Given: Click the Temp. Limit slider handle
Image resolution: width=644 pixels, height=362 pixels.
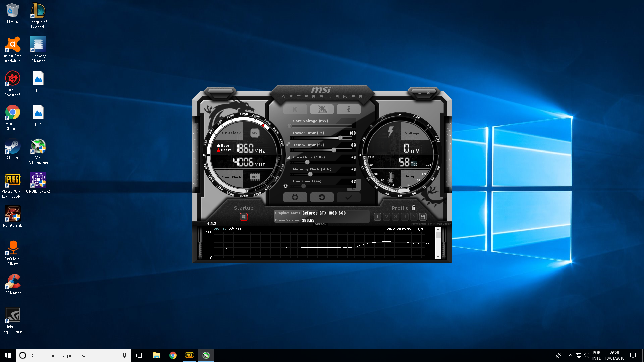Looking at the screenshot, I should pyautogui.click(x=334, y=150).
